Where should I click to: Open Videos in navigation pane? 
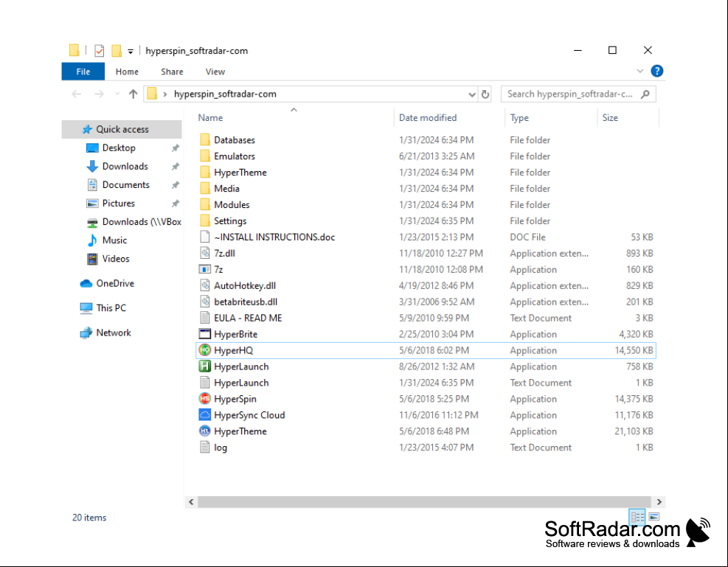(108, 259)
